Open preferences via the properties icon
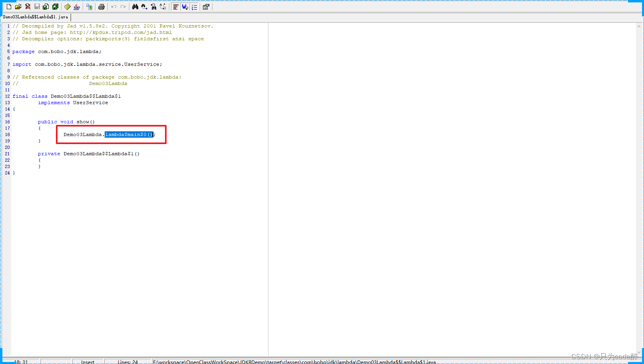Image resolution: width=644 pixels, height=364 pixels. (206, 7)
